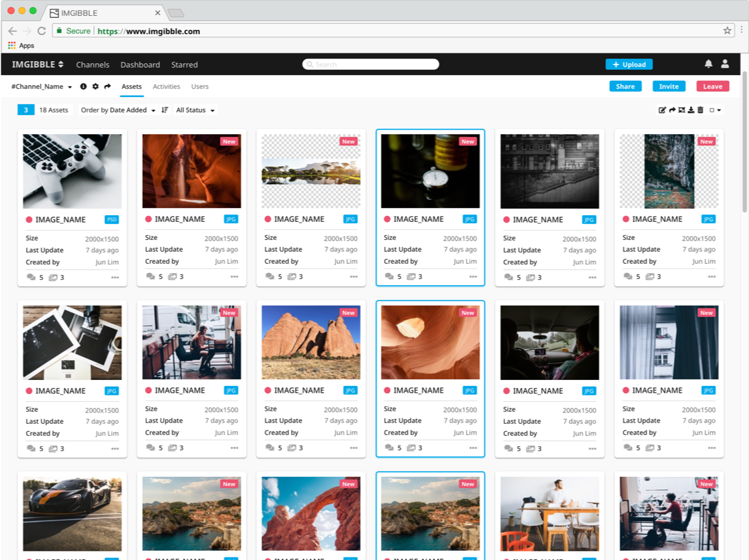
Task: Click the edit selected assets icon
Action: tap(662, 110)
